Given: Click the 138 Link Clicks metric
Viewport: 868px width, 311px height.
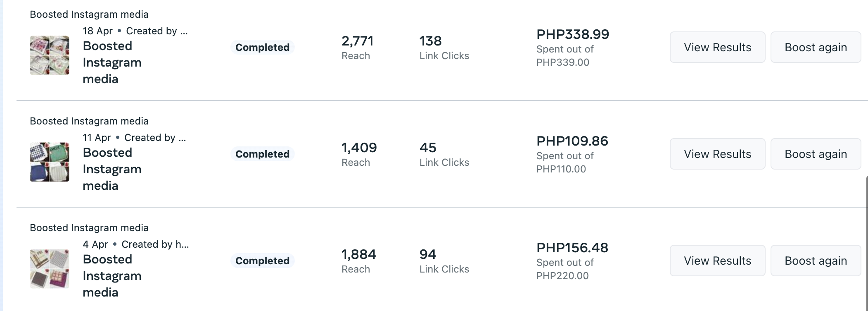Looking at the screenshot, I should click(430, 41).
